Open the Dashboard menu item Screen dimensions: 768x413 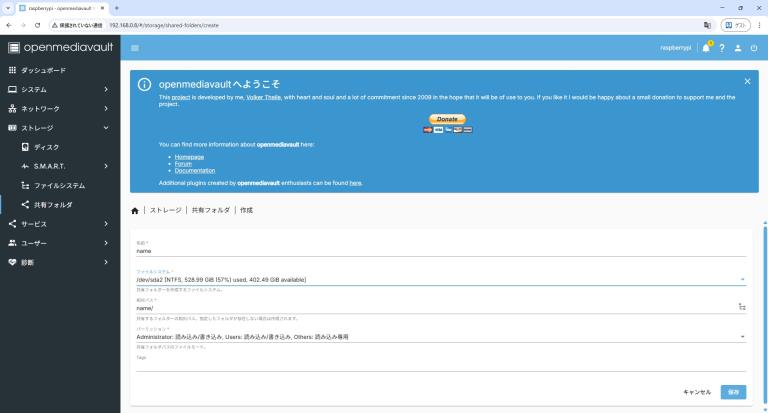(60, 70)
